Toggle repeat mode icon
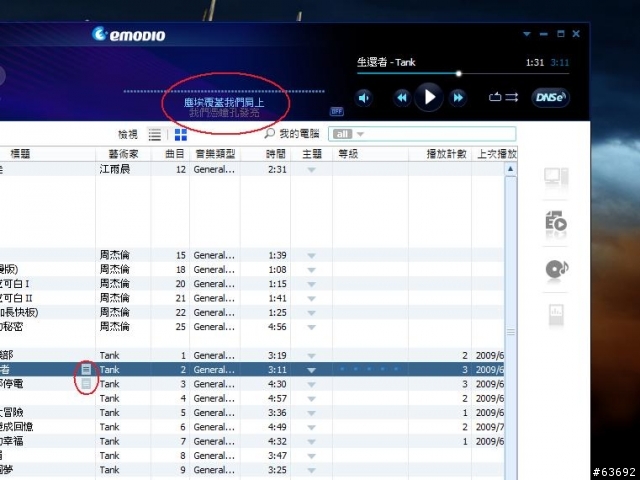Screen dimensions: 640x480 495,97
